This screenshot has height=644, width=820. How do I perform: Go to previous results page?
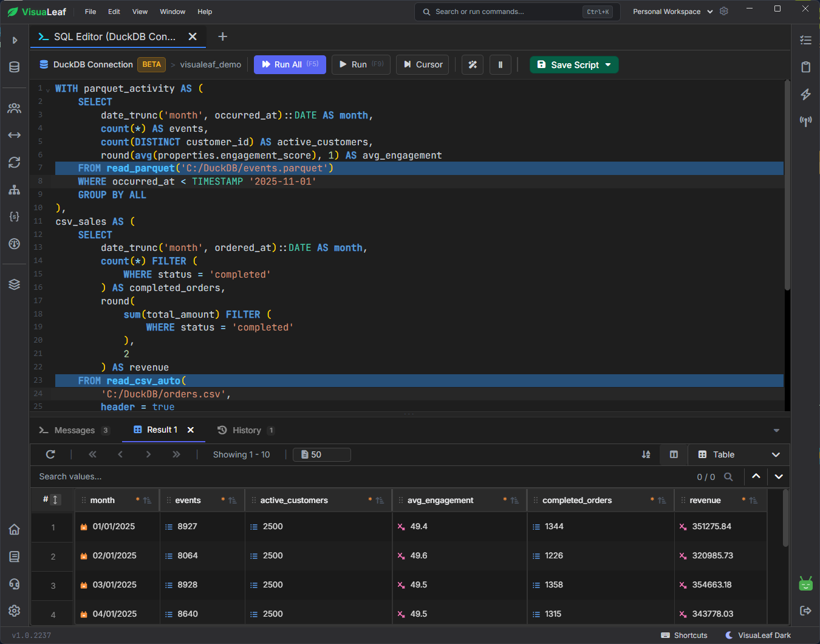120,454
